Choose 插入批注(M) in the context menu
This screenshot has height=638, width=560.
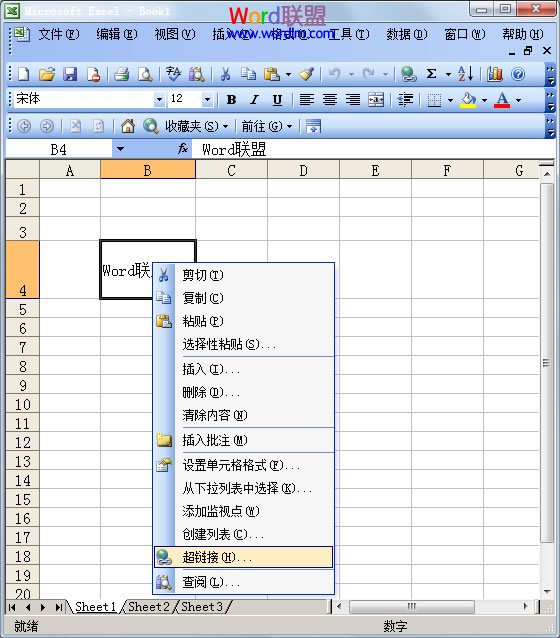pos(243,440)
